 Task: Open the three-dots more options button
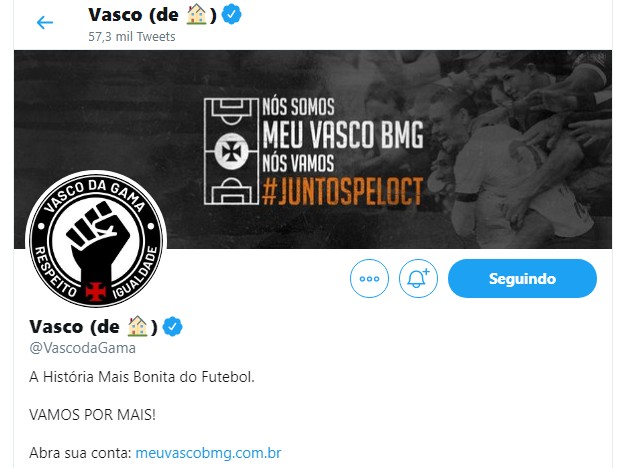tap(369, 278)
